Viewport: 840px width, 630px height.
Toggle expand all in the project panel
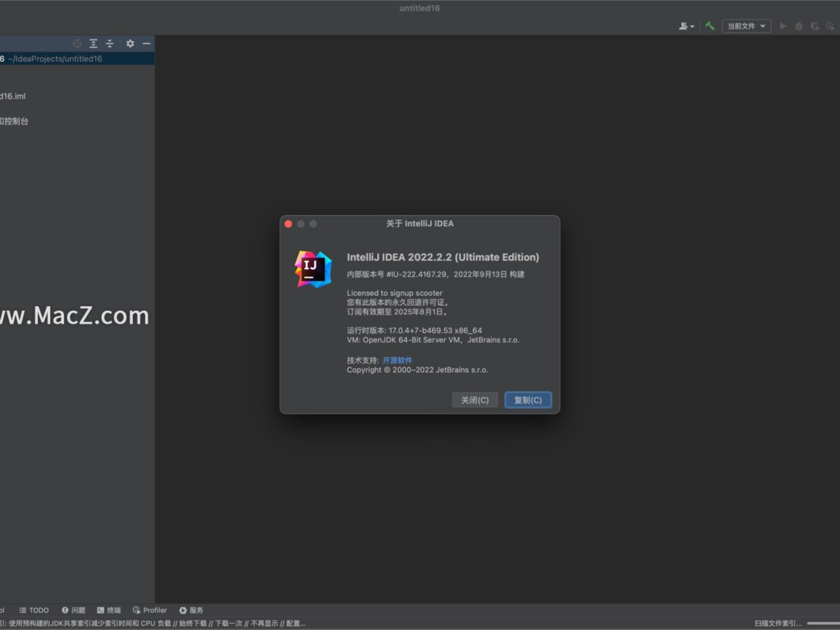coord(93,43)
